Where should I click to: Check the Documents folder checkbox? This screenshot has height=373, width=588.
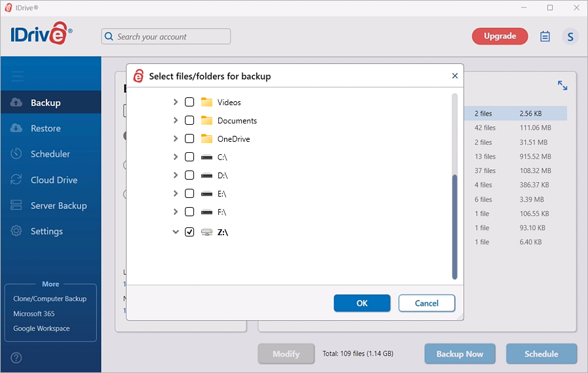[x=189, y=120]
